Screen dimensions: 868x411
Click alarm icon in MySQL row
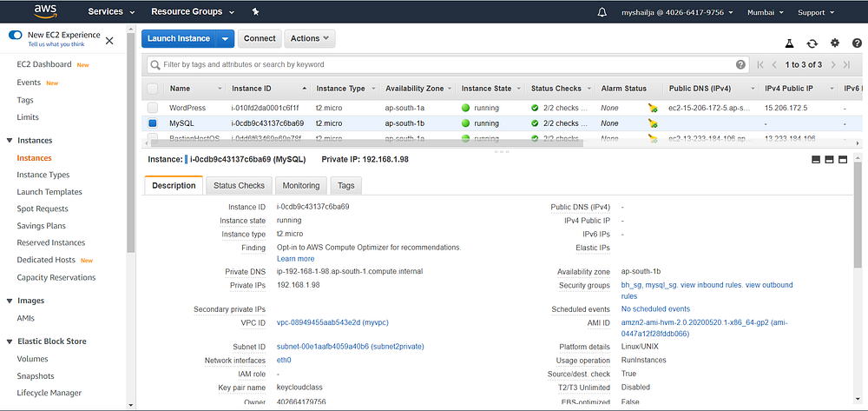pos(654,123)
